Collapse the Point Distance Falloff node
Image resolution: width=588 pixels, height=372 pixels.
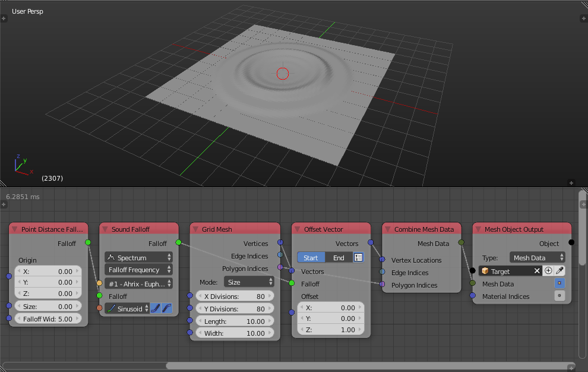tap(15, 229)
